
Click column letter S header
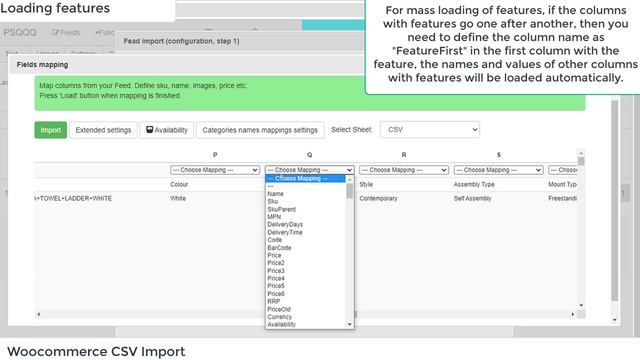pyautogui.click(x=498, y=155)
